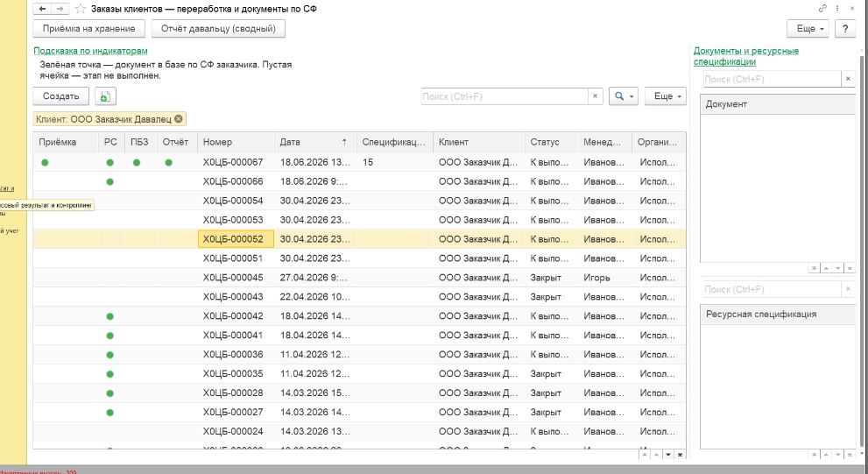The width and height of the screenshot is (868, 474).
Task: Select order Х0ЦБ-000053
Action: click(233, 220)
